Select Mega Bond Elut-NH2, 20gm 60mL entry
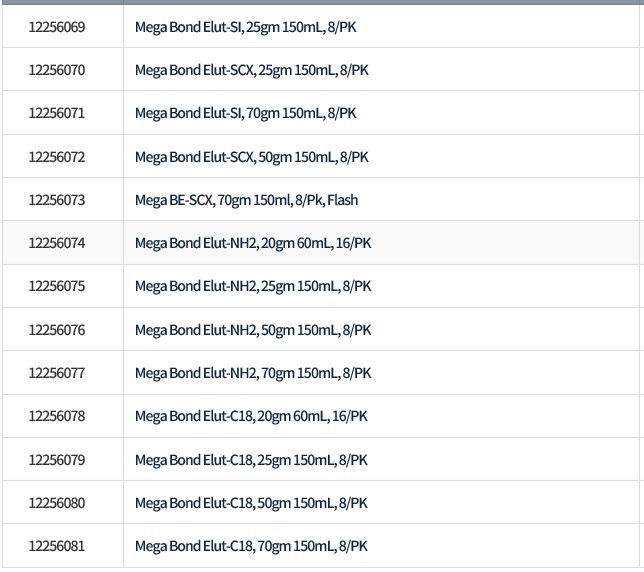The image size is (644, 572). coord(253,243)
